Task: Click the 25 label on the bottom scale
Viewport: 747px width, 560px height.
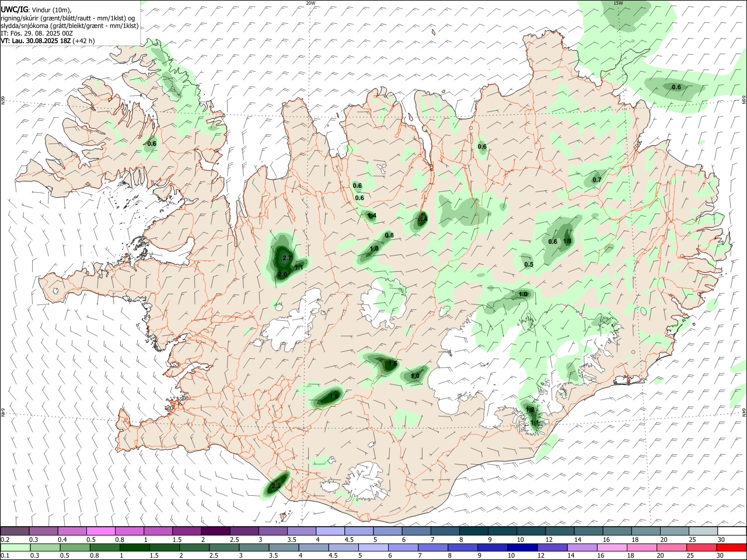Action: (x=690, y=556)
